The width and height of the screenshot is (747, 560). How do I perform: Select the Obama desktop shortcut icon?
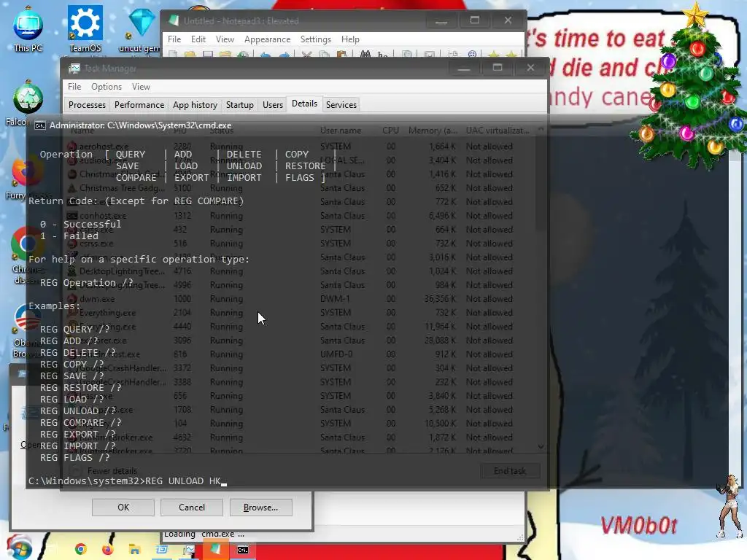(x=26, y=318)
